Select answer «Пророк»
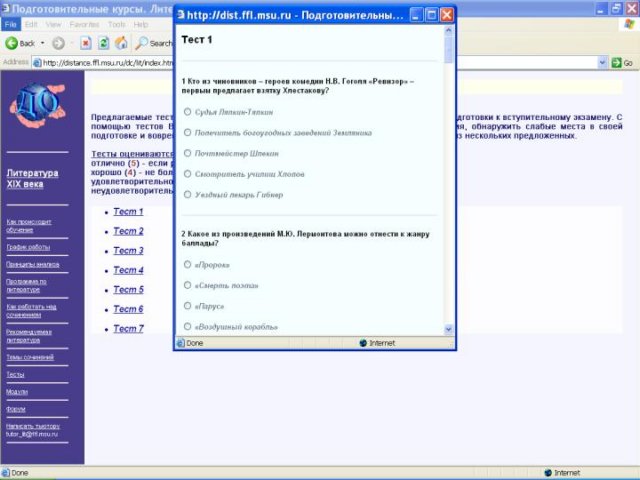This screenshot has width=640, height=480. point(187,264)
